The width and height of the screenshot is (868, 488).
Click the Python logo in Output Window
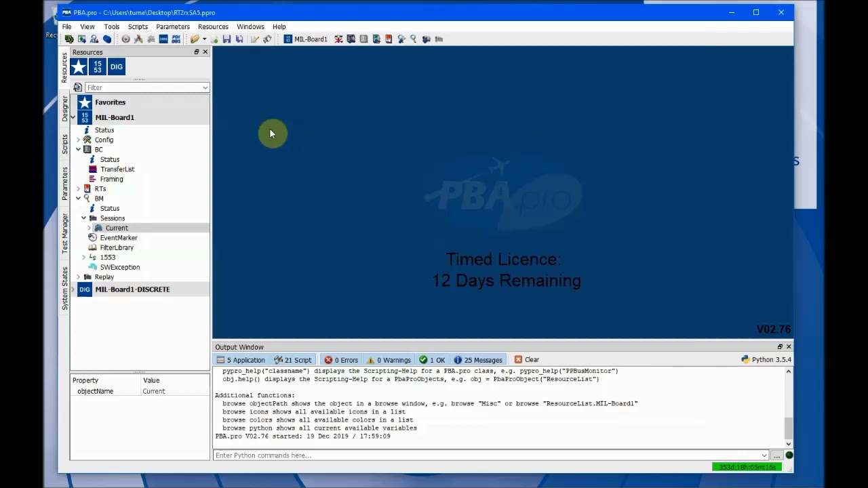click(x=745, y=360)
